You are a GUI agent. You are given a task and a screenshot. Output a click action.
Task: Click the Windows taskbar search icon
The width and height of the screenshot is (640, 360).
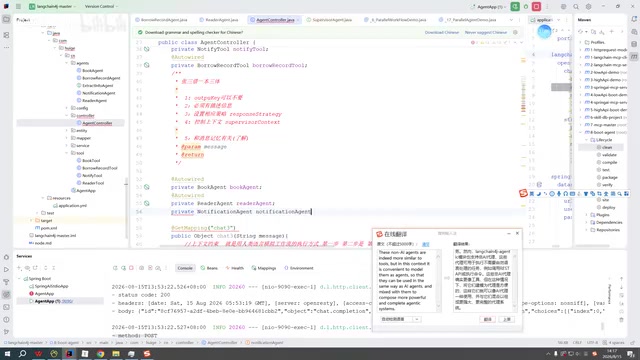point(22,354)
